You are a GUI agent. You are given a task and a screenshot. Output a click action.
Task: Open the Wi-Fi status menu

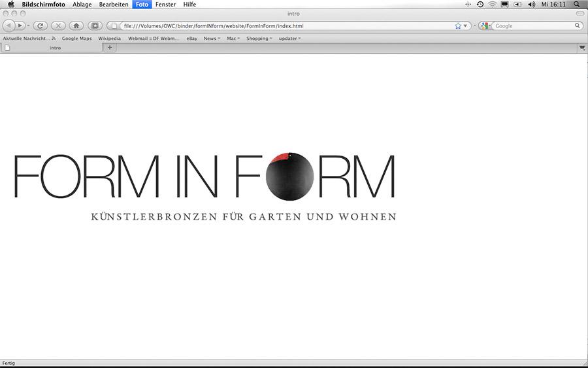coord(492,4)
